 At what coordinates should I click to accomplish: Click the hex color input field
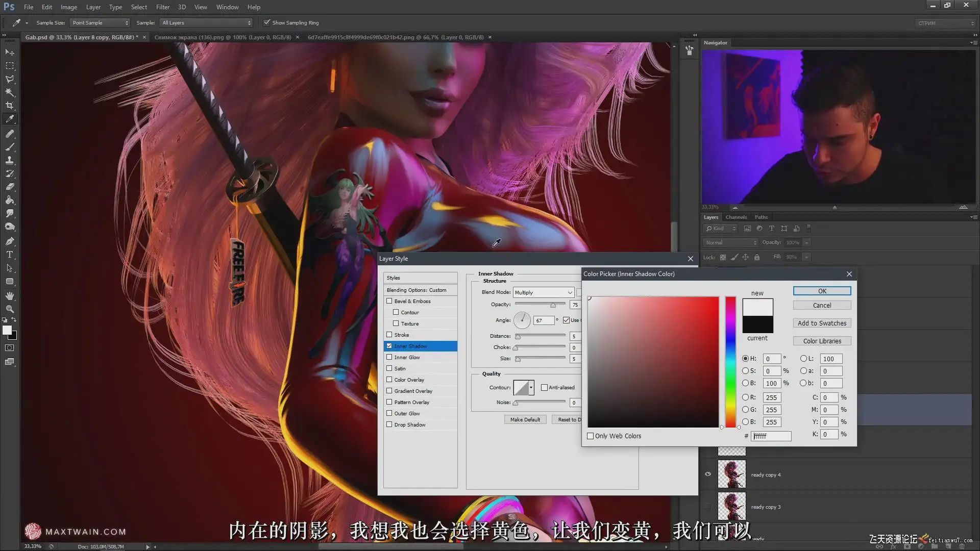[771, 436]
